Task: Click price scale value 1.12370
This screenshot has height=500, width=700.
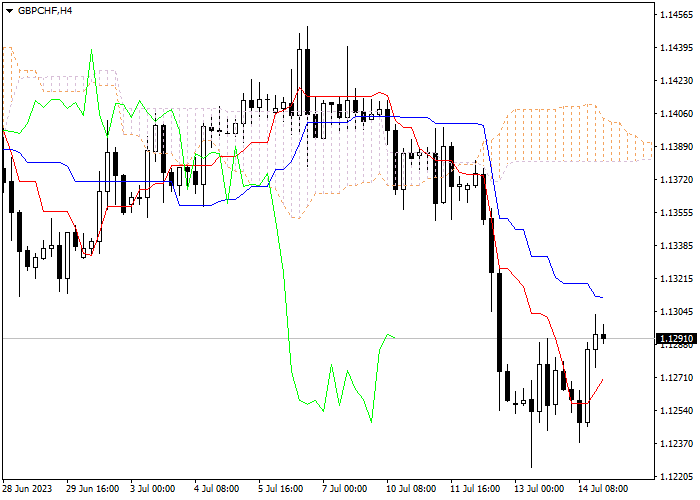Action: coord(676,444)
